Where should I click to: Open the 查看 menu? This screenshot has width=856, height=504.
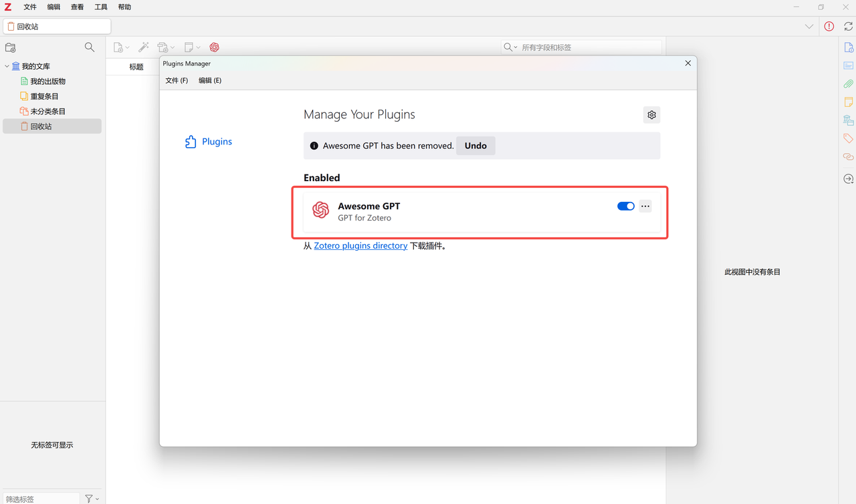[78, 7]
